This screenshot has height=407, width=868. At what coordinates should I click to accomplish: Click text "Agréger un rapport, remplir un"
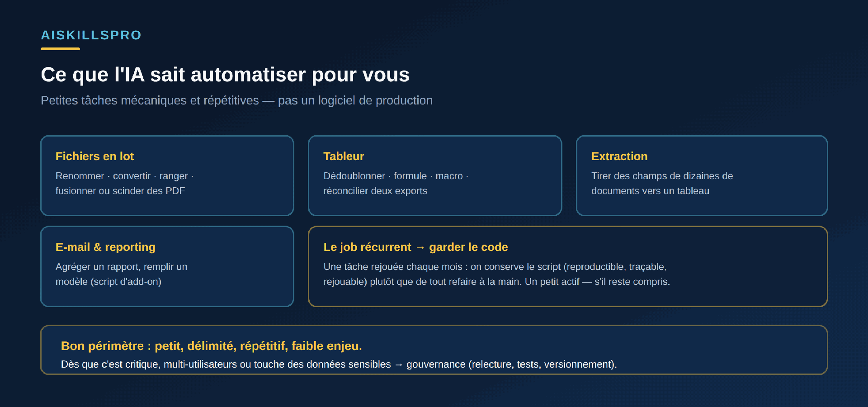pos(121,267)
